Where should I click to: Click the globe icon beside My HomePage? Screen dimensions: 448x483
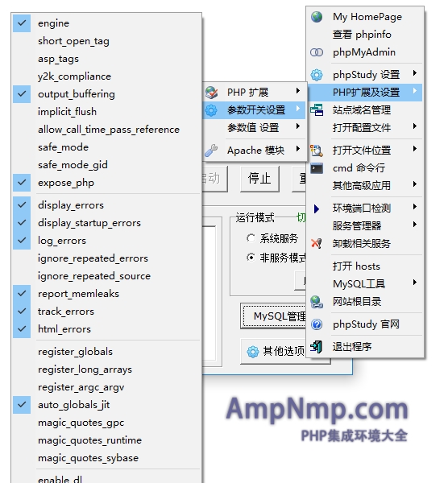(317, 17)
